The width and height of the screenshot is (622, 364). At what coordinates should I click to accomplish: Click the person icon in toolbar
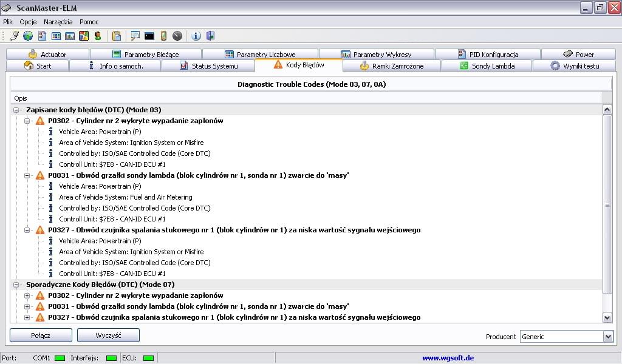click(x=98, y=36)
